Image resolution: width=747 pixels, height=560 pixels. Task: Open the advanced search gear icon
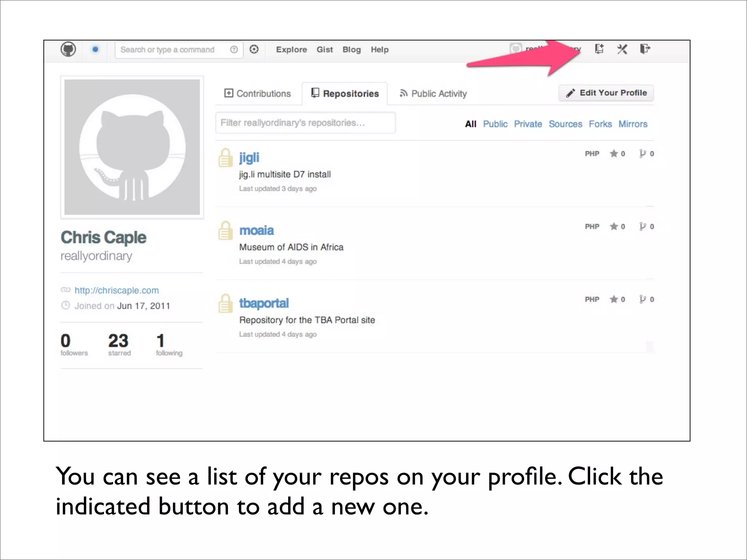point(254,49)
